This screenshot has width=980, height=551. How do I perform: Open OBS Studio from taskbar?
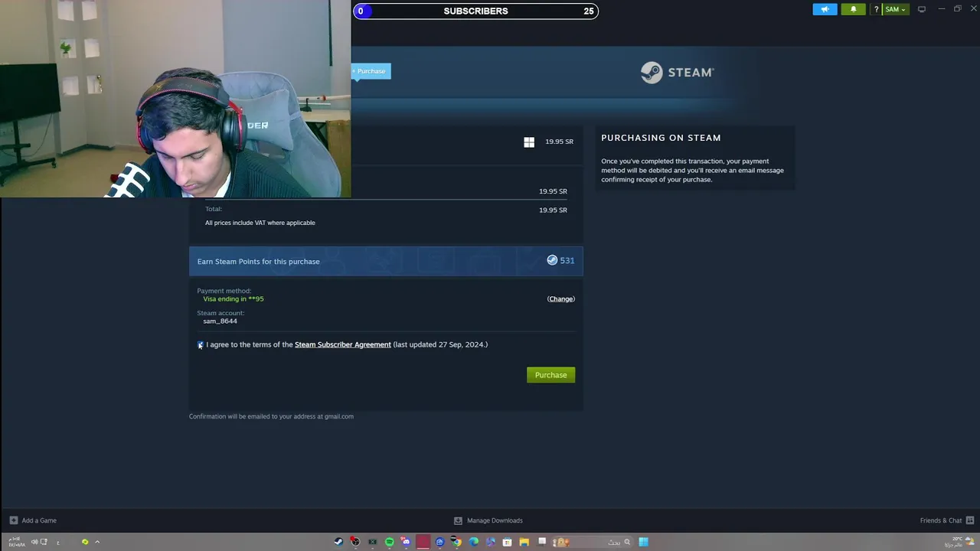pos(355,542)
